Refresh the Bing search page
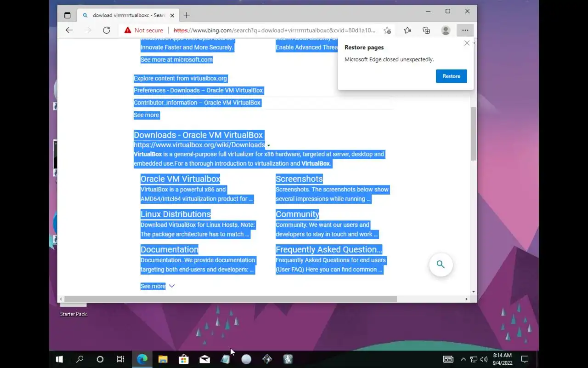Screen dimensions: 588x368 107,30
